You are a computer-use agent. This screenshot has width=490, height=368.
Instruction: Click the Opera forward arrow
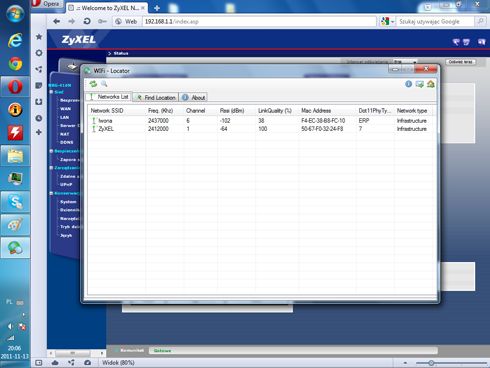71,21
